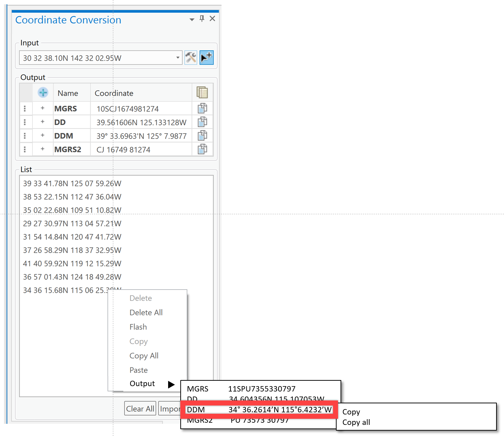Add a new output coordinate format
This screenshot has width=504, height=436.
click(x=43, y=93)
